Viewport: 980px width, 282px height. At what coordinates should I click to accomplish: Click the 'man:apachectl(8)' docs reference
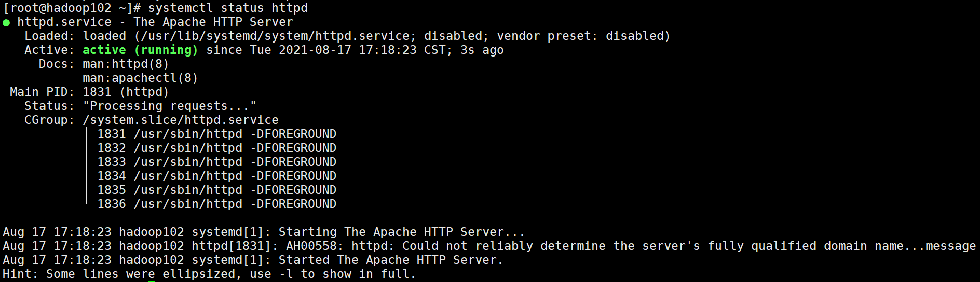click(x=140, y=78)
